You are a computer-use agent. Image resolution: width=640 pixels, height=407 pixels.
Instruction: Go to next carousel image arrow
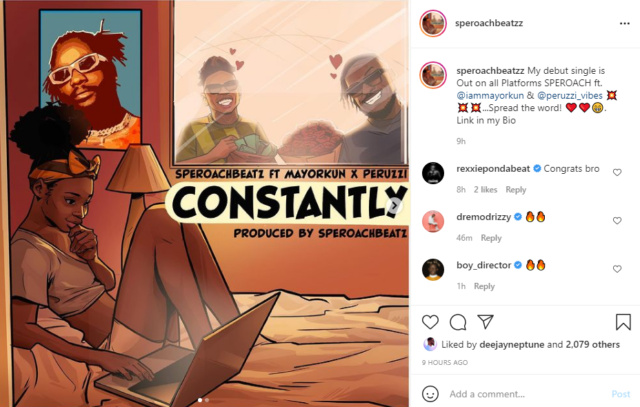pyautogui.click(x=395, y=206)
